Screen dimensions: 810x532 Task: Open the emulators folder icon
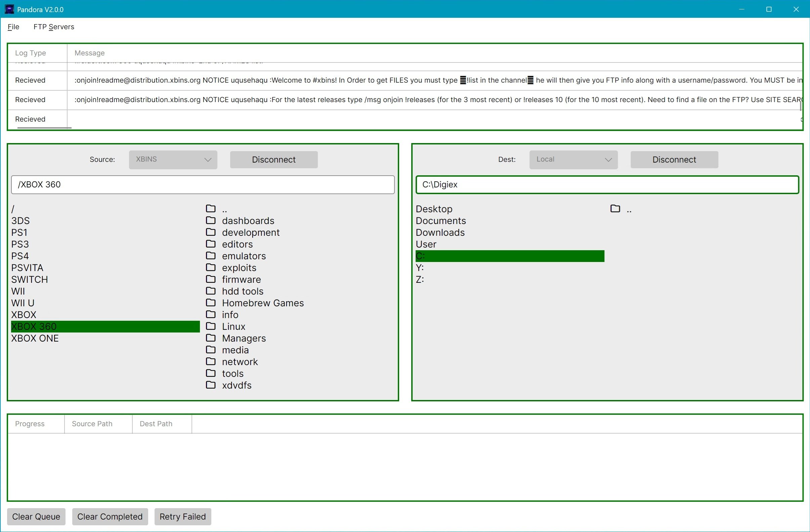tap(211, 256)
